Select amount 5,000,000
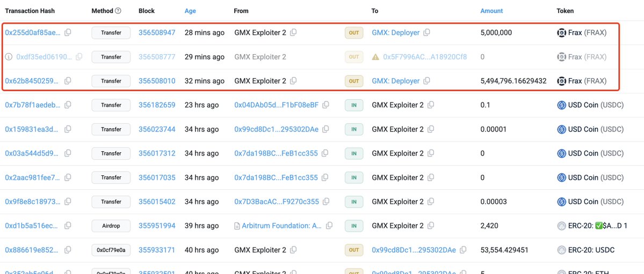This screenshot has height=274, width=644. (x=496, y=32)
